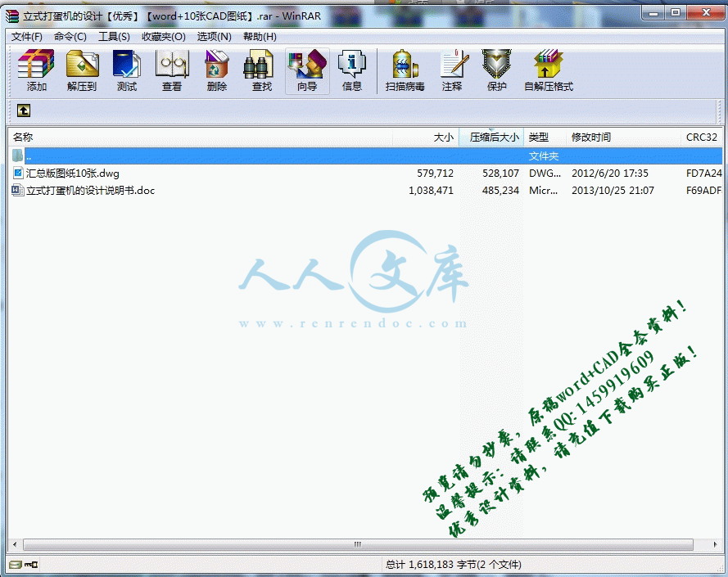Click the Test (测试) archive icon
The image size is (728, 577).
[x=127, y=70]
